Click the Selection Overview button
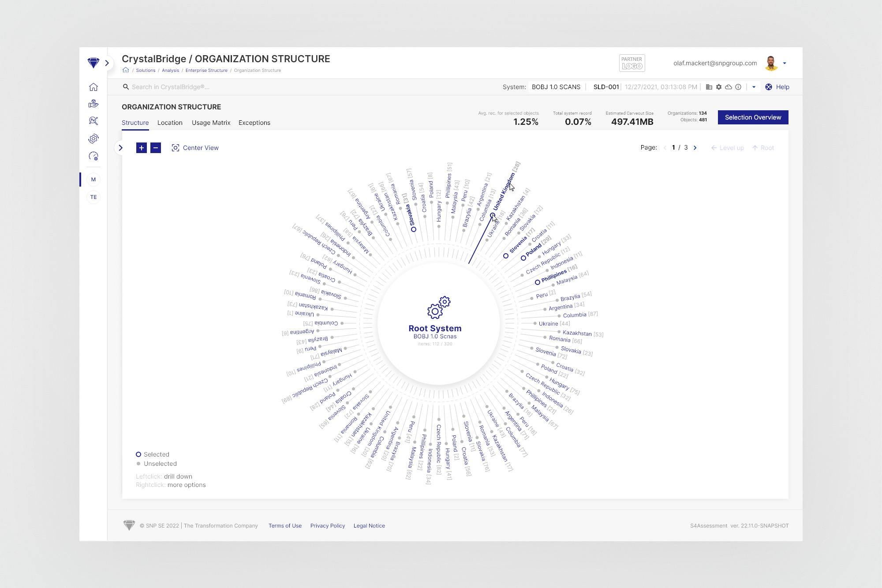 [753, 117]
